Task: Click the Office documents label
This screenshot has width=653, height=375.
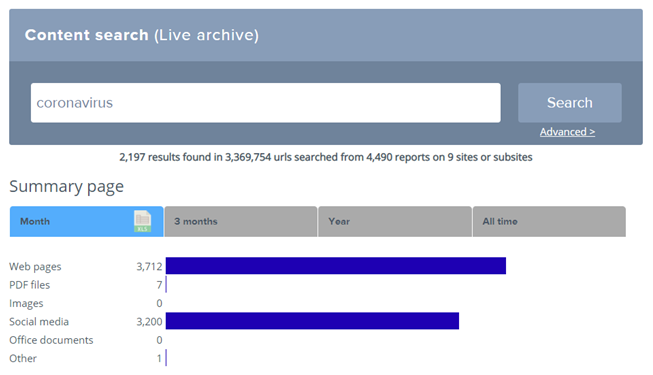Action: click(x=51, y=340)
